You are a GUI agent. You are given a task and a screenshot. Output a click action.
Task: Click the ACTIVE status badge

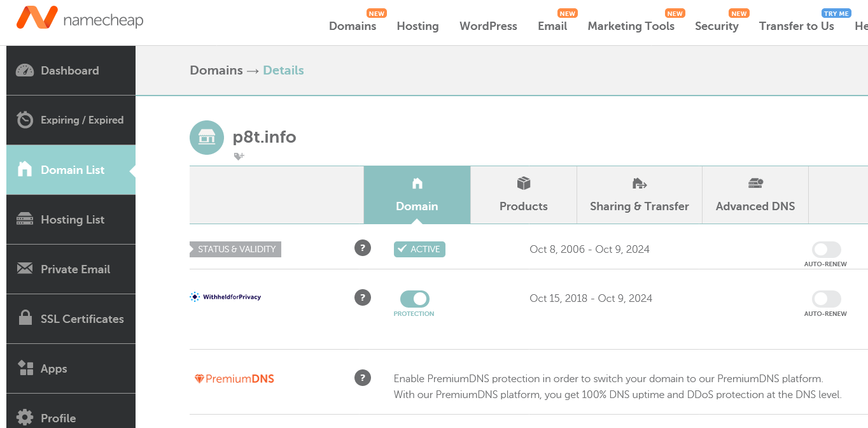point(419,249)
